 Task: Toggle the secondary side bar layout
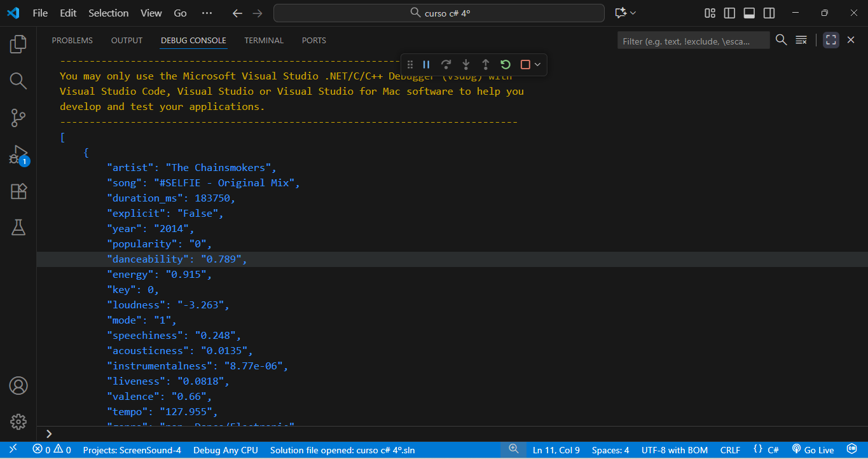point(769,13)
